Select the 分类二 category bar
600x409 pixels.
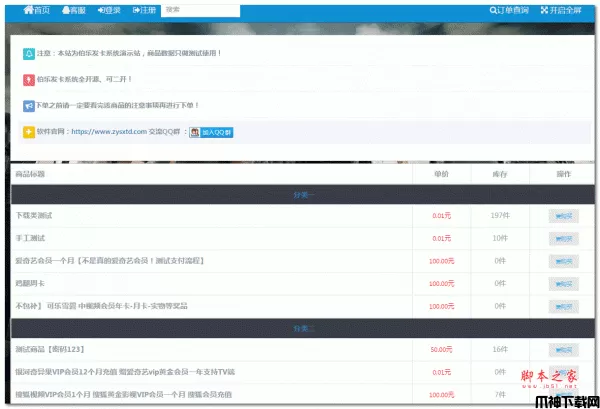coord(303,328)
